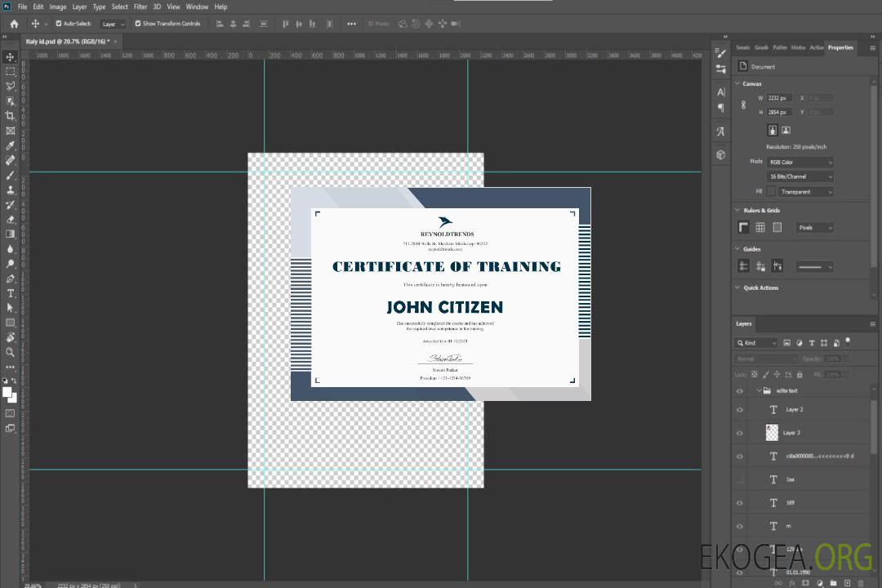Select the Clone Stamp tool
Image resolution: width=882 pixels, height=588 pixels.
(10, 189)
